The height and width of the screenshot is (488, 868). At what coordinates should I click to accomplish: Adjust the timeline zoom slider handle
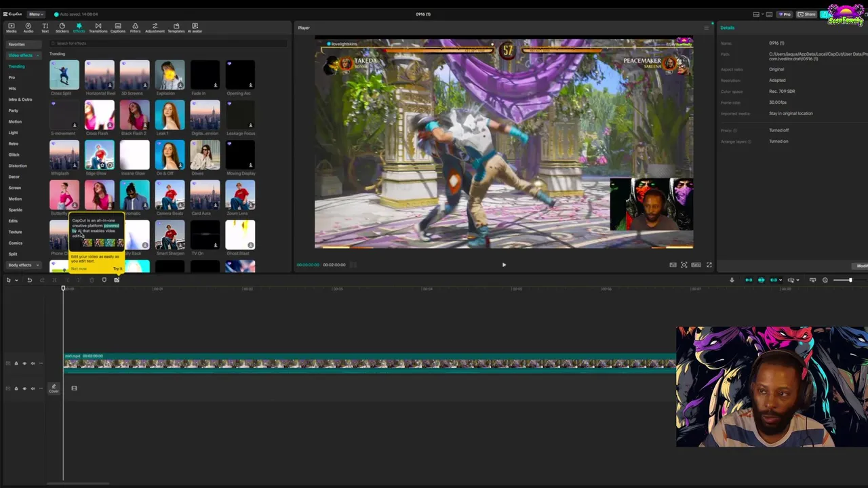tap(850, 280)
